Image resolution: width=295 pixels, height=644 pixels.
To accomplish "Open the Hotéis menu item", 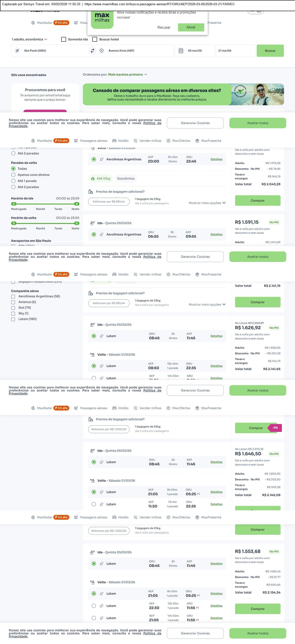I will point(120,141).
